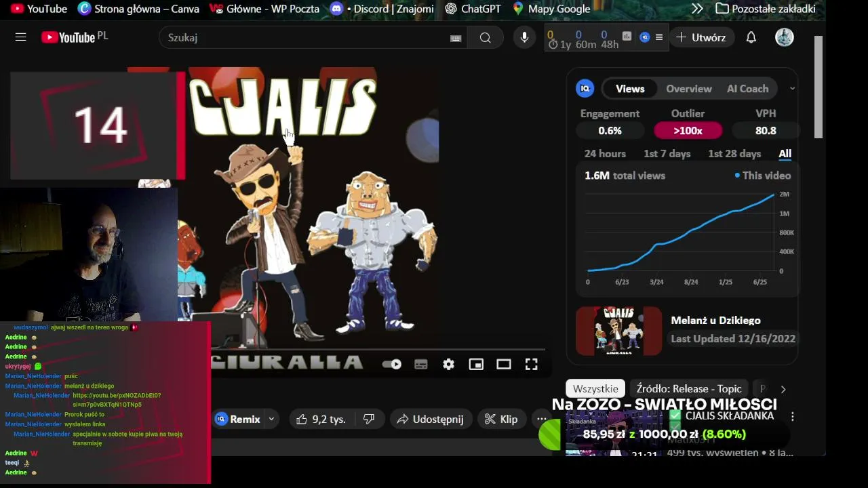Screen dimensions: 868x488
Task: Toggle subtitles on the video player
Action: click(421, 365)
